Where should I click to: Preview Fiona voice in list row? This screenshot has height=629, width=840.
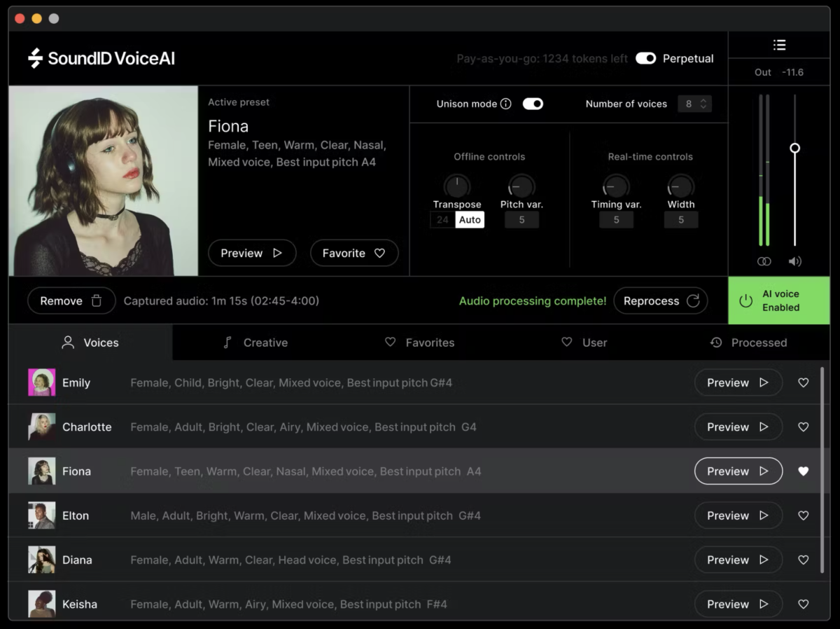[x=738, y=471]
